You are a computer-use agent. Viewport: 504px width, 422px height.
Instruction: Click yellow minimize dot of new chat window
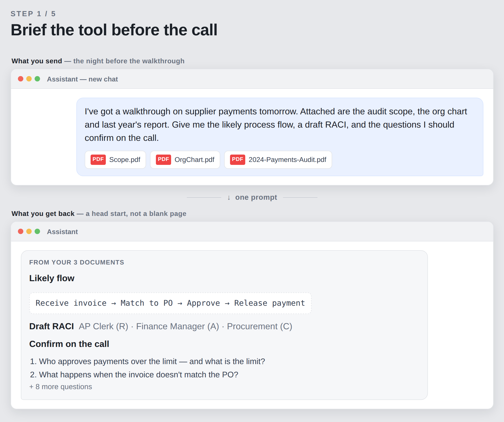click(29, 79)
